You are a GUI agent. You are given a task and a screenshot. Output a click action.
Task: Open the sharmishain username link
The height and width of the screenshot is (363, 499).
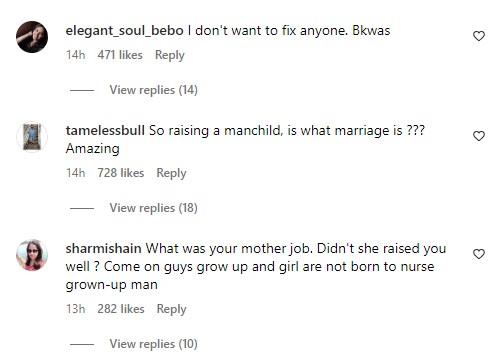coord(104,249)
